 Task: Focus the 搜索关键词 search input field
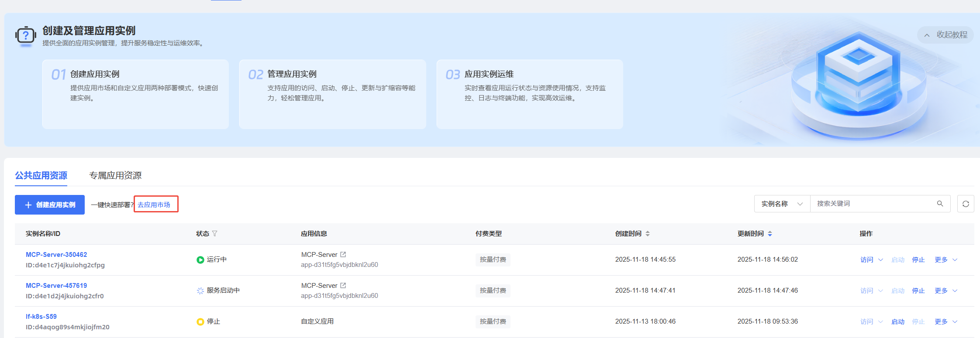click(x=873, y=204)
